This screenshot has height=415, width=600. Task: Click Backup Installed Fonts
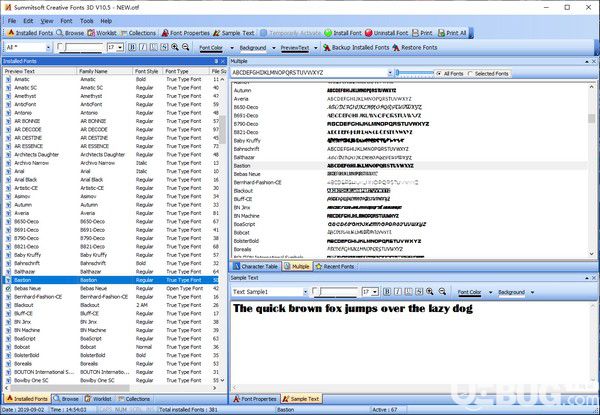(x=356, y=47)
